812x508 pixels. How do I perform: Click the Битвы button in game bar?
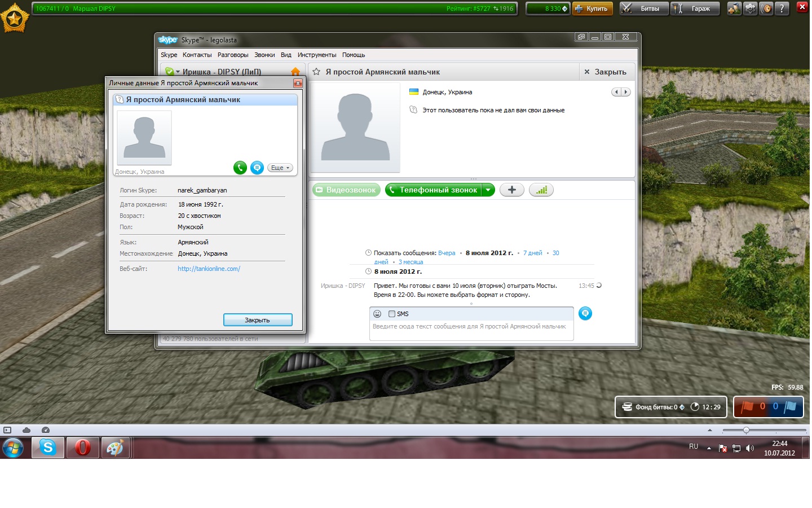click(644, 8)
